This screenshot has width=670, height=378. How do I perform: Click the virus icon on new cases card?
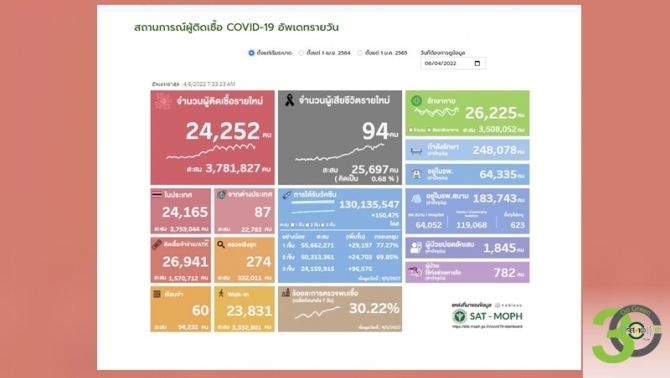click(x=163, y=102)
